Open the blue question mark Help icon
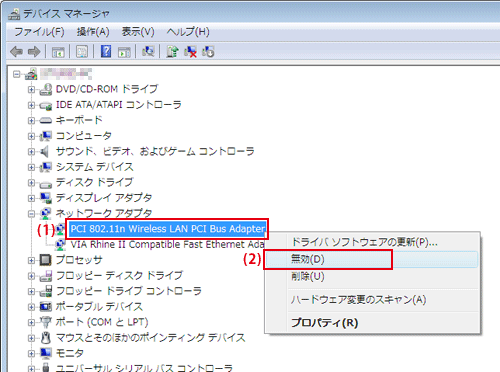This screenshot has height=372, width=500. pyautogui.click(x=106, y=51)
